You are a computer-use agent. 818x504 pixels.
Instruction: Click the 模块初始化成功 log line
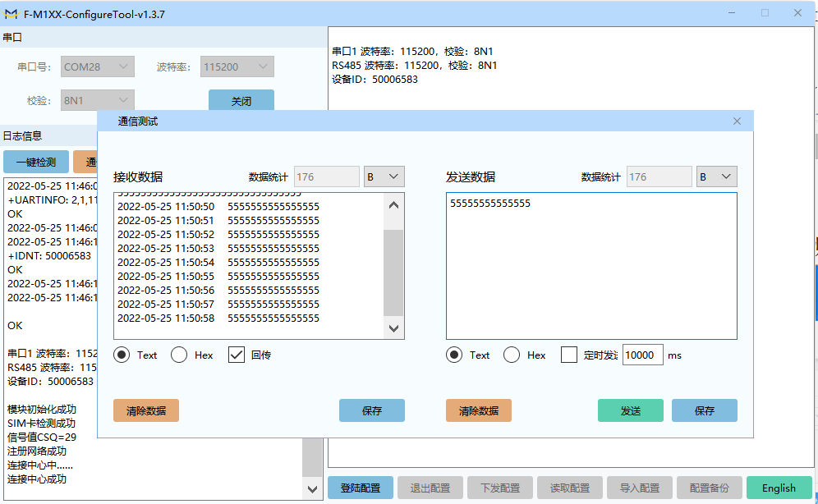point(42,409)
